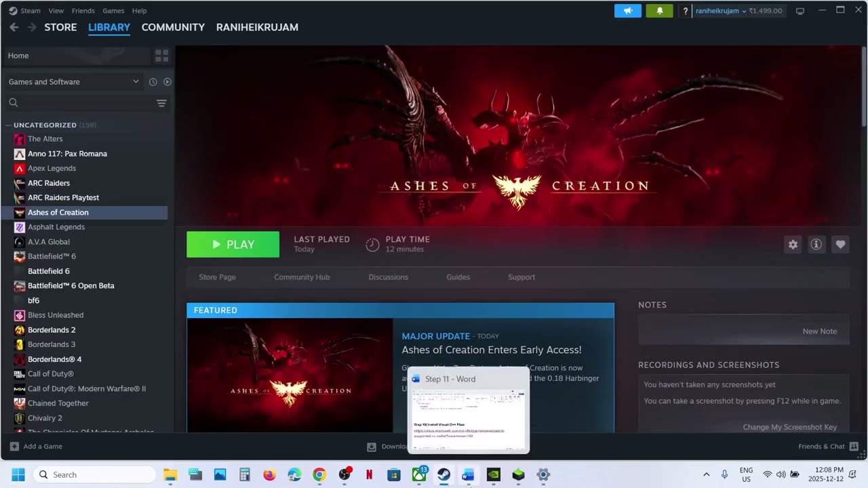This screenshot has width=868, height=488.
Task: Click the Add a Game plus icon
Action: [14, 446]
